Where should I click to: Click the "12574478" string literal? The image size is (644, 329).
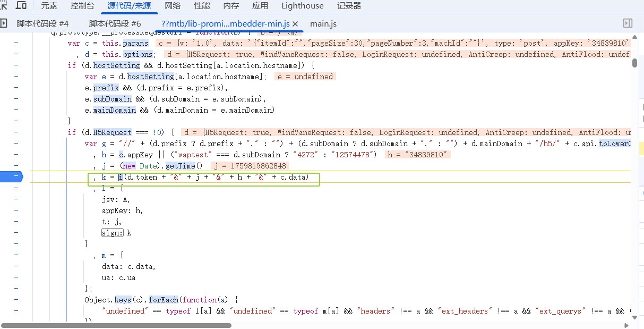(x=352, y=155)
